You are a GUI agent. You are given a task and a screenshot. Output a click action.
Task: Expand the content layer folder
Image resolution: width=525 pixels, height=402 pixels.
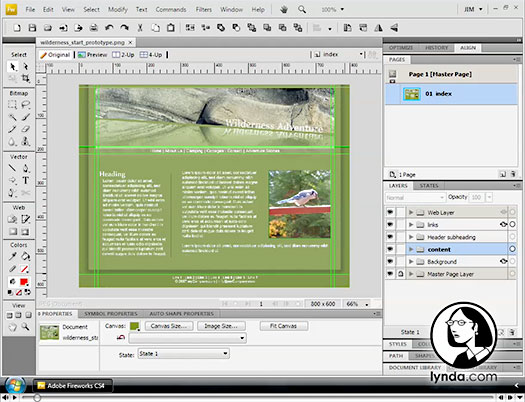click(411, 249)
